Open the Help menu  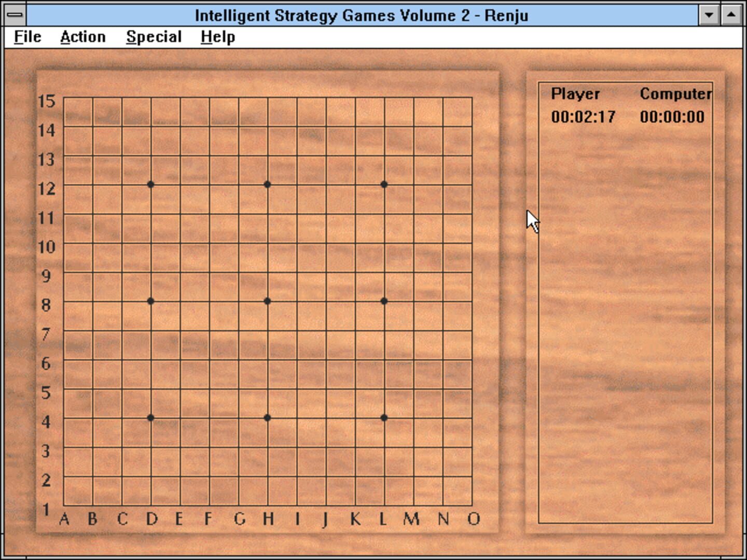point(217,37)
